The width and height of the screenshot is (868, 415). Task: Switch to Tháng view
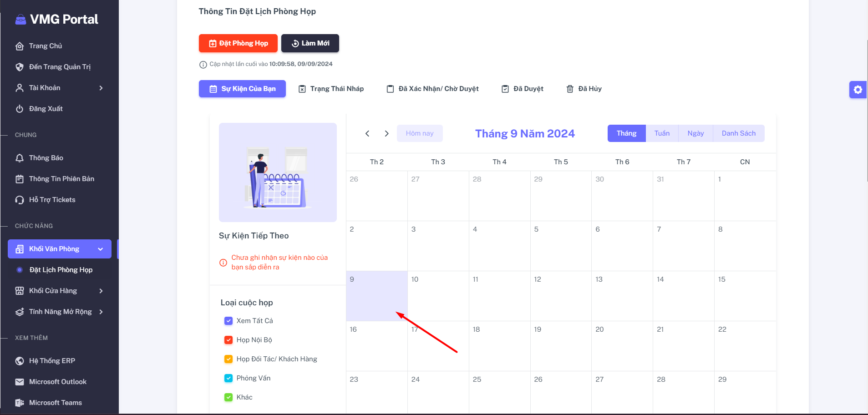(x=626, y=133)
